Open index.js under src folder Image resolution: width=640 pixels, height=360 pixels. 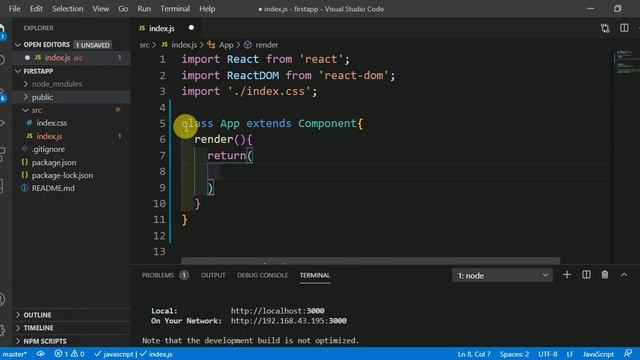click(49, 136)
